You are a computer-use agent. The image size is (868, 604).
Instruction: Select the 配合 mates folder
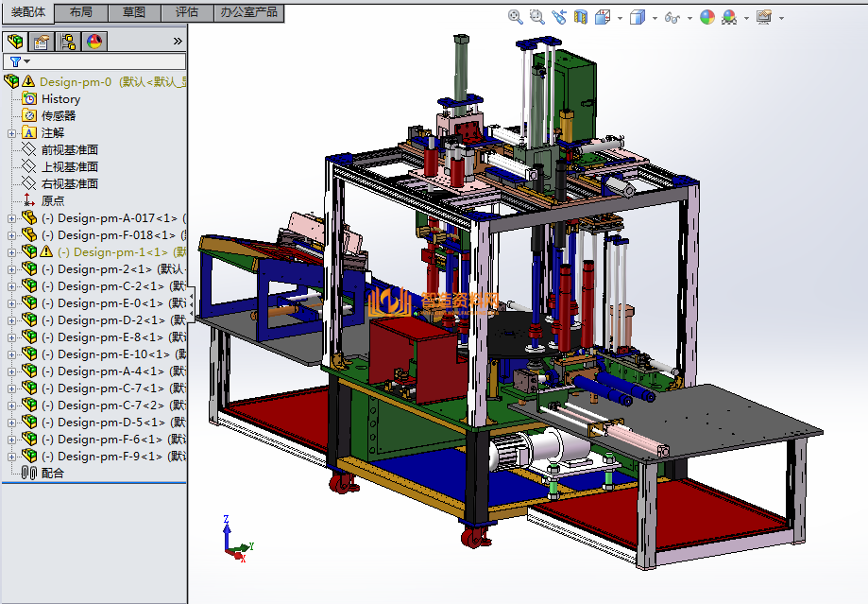pyautogui.click(x=53, y=473)
